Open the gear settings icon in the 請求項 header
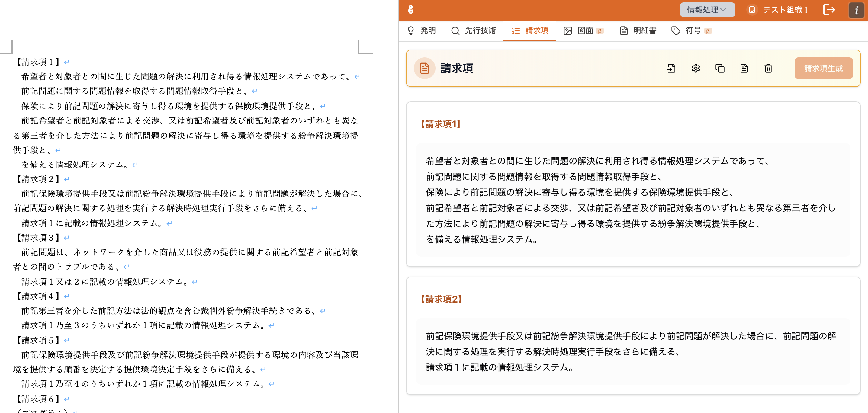 pyautogui.click(x=696, y=69)
